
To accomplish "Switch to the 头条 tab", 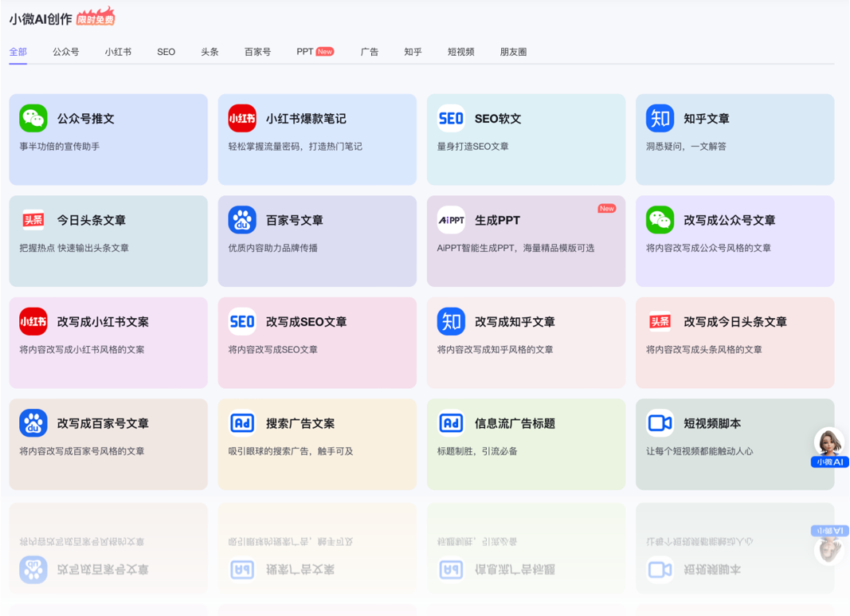I will 210,52.
